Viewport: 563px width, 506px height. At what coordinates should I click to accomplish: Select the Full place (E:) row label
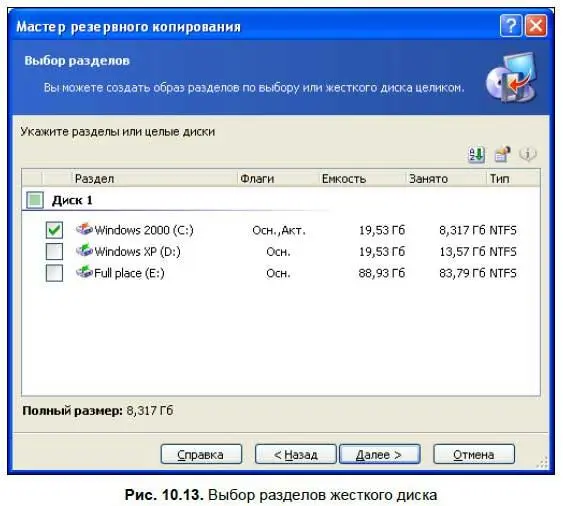click(x=129, y=273)
